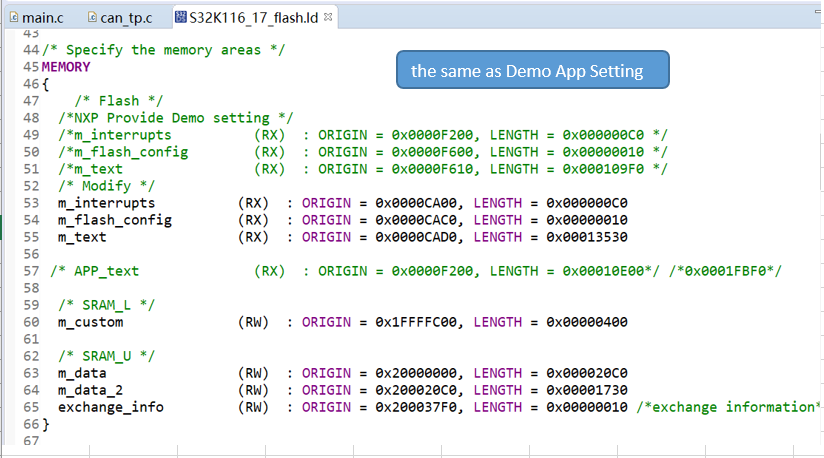Click the APP_text comment on line 57
824x458 pixels.
[105, 271]
